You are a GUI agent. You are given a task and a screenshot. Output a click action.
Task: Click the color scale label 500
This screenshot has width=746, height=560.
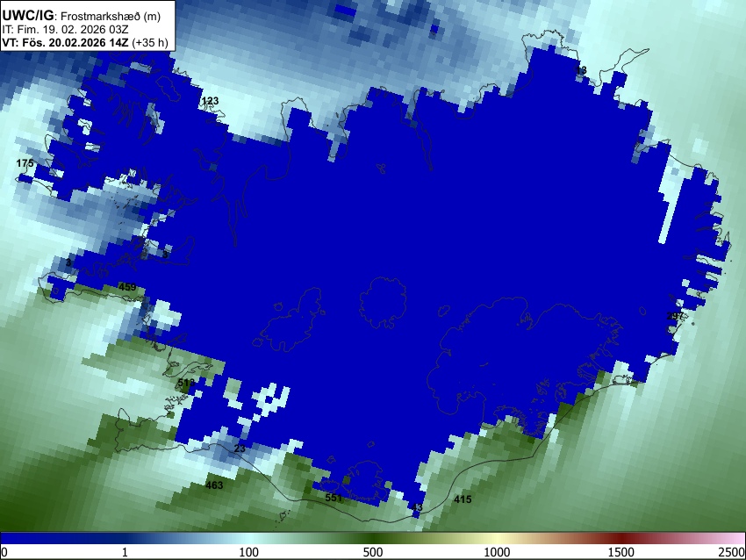point(373,552)
